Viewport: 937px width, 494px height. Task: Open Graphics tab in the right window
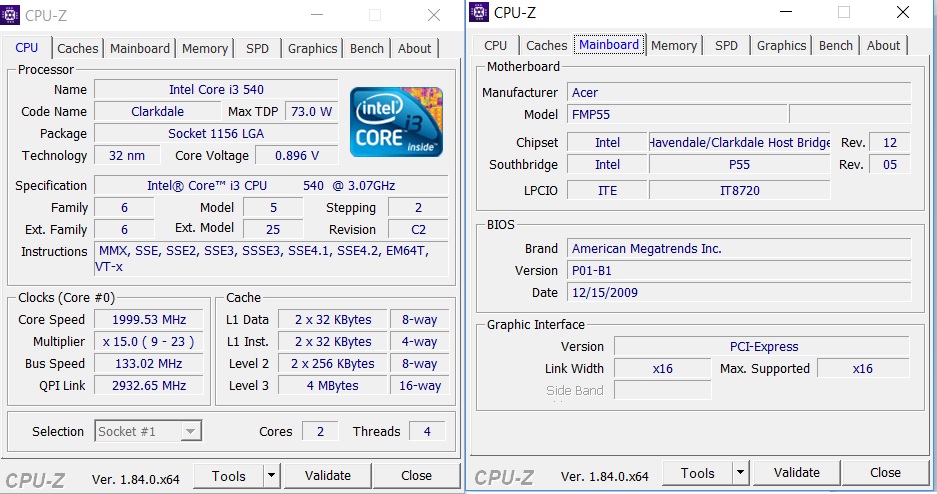click(782, 45)
